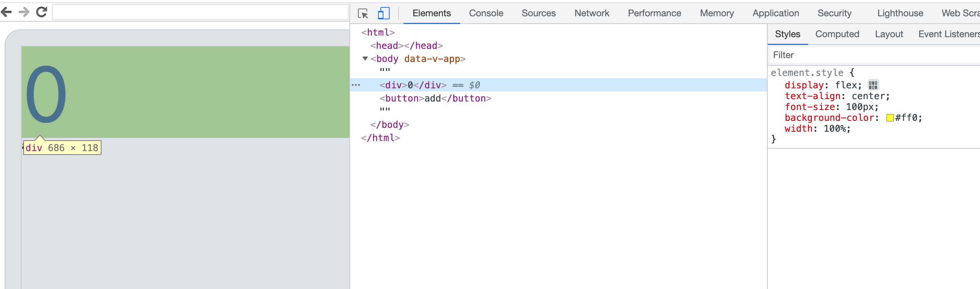This screenshot has height=289, width=980.
Task: Focus the Styles Filter input field
Action: coord(874,55)
